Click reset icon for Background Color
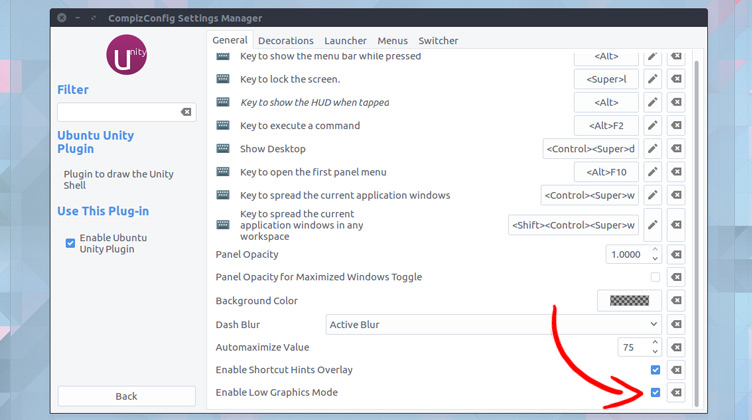This screenshot has width=752, height=420. 676,301
